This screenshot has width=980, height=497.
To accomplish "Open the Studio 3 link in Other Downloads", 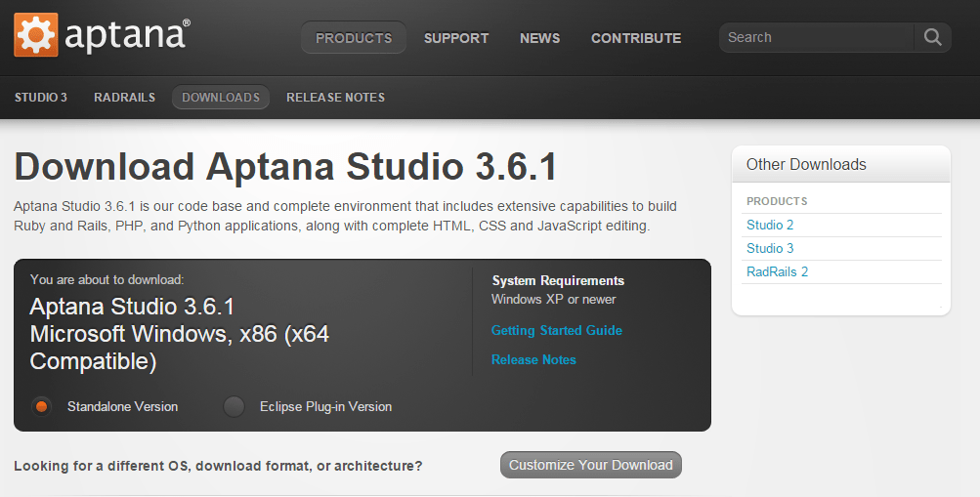I will click(x=770, y=248).
